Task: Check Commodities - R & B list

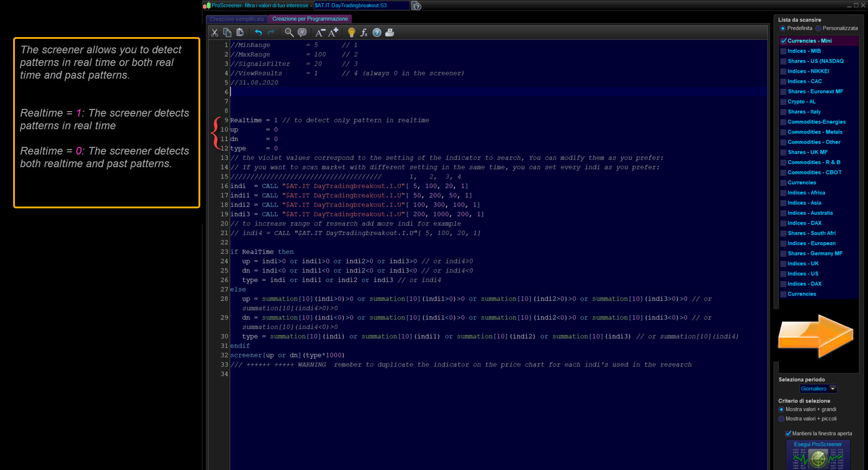Action: click(783, 163)
